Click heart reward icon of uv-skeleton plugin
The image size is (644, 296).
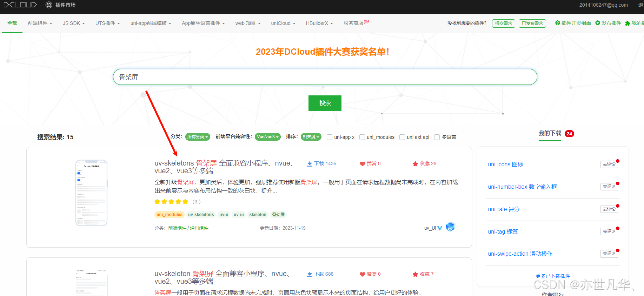pos(363,274)
